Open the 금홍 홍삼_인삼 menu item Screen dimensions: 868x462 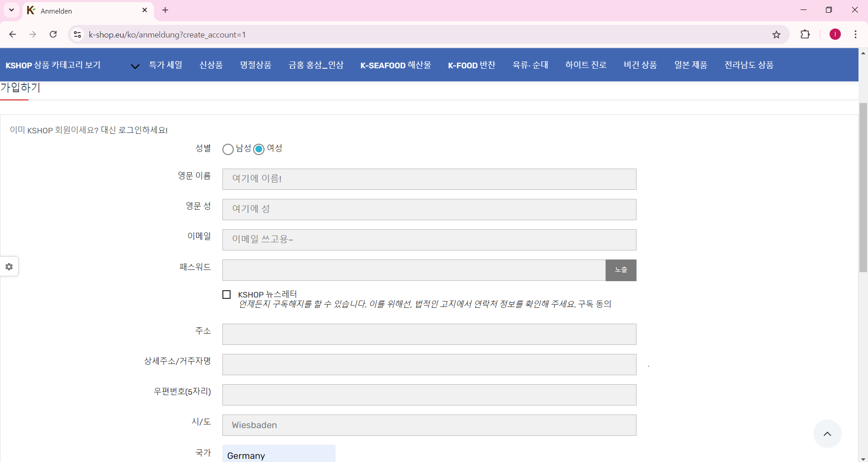coord(316,65)
